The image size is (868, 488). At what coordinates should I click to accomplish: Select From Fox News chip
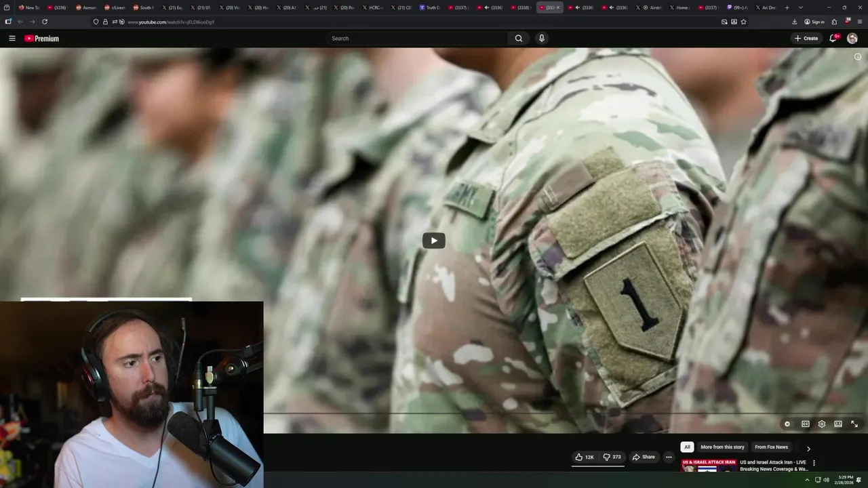771,447
